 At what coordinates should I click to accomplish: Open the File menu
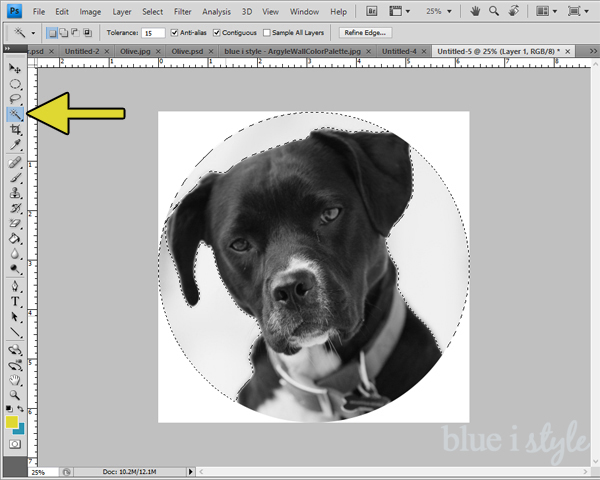point(39,12)
